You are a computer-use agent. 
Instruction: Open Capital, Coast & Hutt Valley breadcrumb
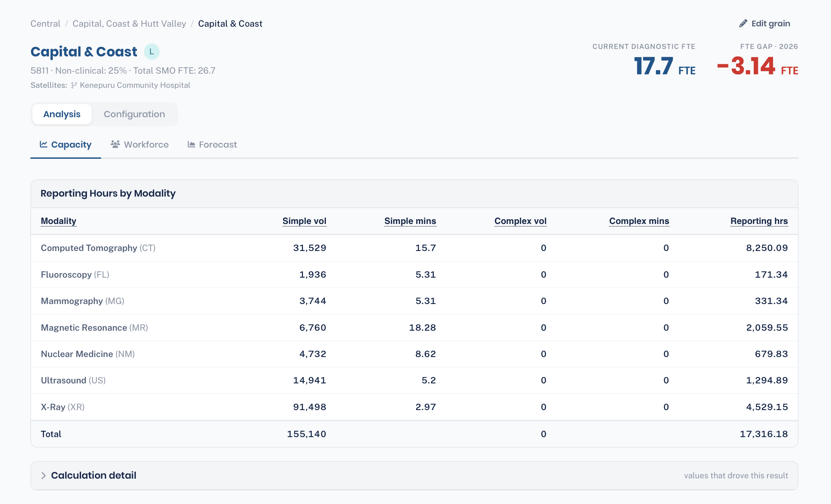129,24
